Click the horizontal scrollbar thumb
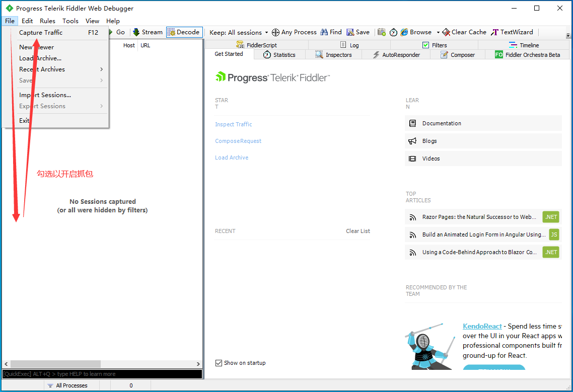 55,364
